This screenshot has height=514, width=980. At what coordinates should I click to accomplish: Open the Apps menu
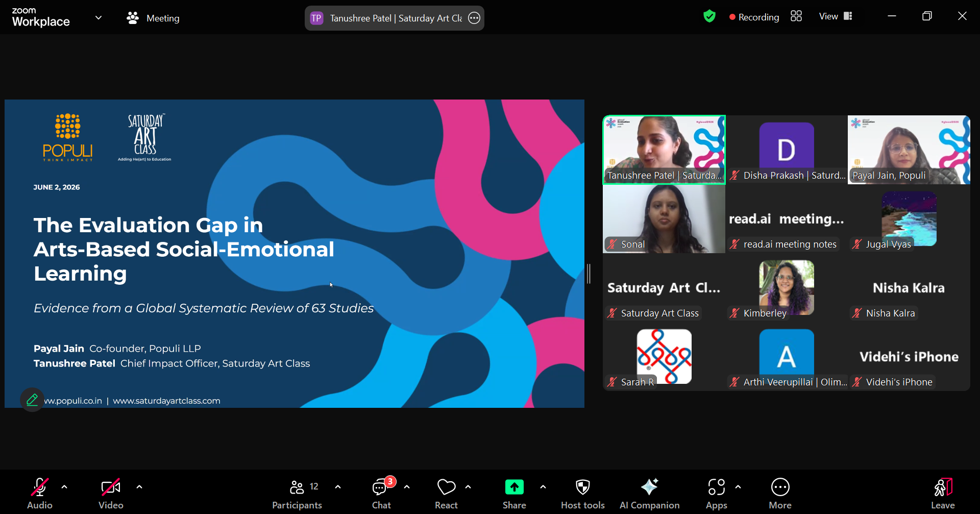pyautogui.click(x=717, y=494)
